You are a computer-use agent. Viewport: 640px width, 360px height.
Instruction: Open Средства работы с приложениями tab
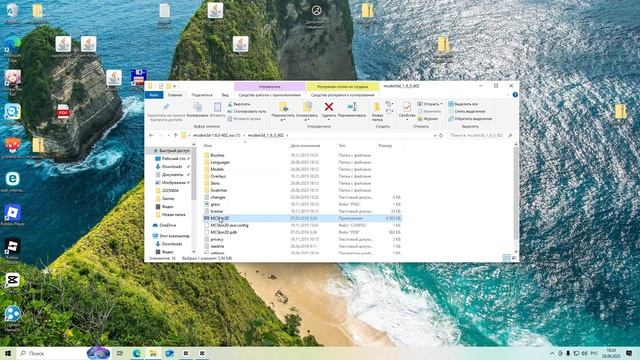[269, 95]
